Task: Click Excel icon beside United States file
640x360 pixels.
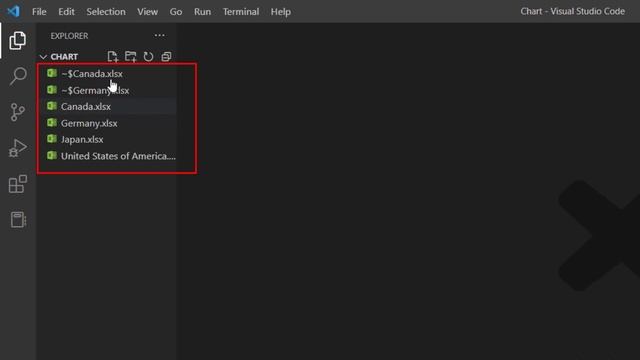Action: 52,156
